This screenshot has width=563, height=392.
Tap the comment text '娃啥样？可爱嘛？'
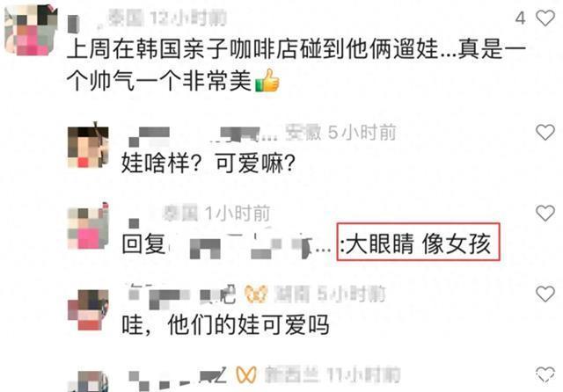point(208,163)
